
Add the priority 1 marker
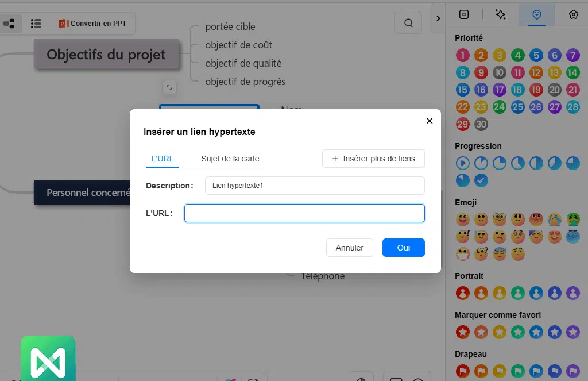[463, 56]
